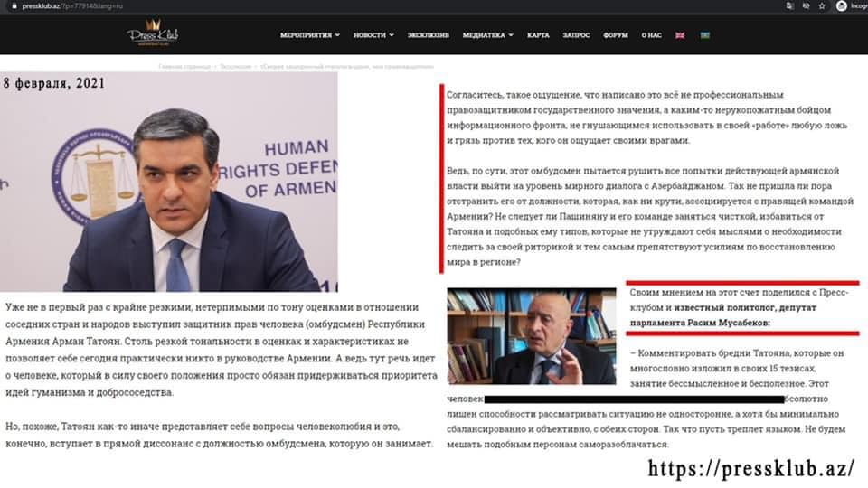Viewport: 868px width, 488px height.
Task: Click the Press Klub logo
Action: click(x=153, y=34)
